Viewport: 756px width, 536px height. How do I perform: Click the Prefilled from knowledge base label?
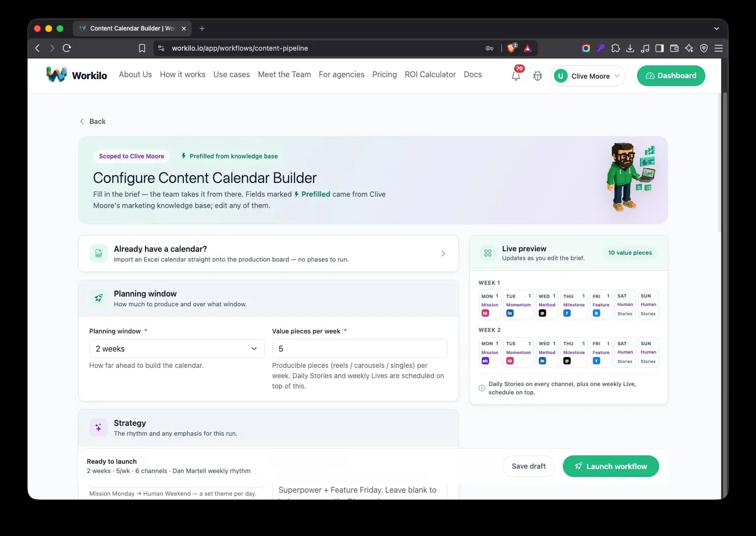230,156
